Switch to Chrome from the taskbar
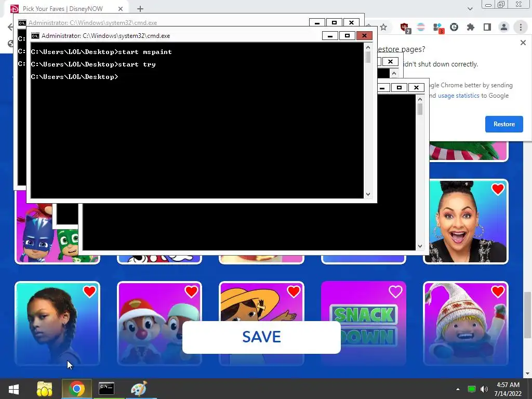The width and height of the screenshot is (532, 399). pos(77,389)
